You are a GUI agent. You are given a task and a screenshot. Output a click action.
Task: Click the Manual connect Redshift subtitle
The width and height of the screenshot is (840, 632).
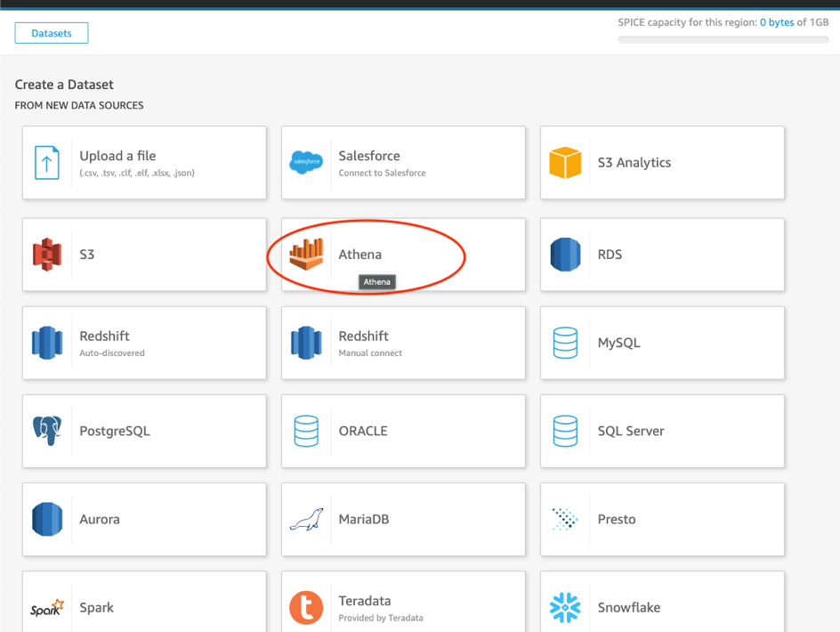point(370,353)
